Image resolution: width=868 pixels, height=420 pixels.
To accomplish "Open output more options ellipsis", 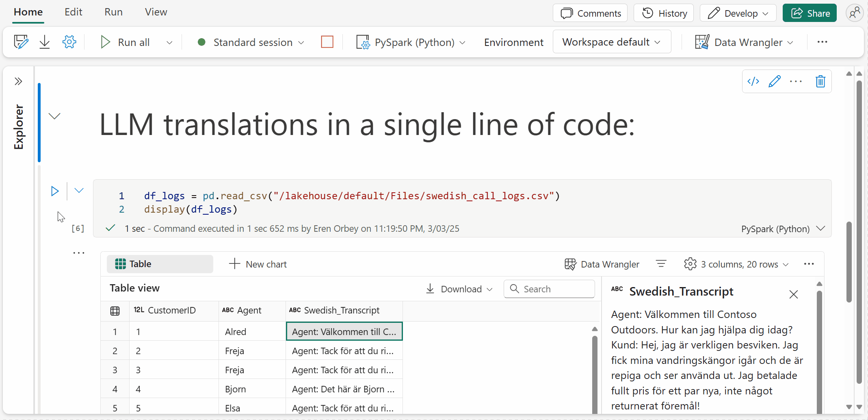I will pos(809,264).
